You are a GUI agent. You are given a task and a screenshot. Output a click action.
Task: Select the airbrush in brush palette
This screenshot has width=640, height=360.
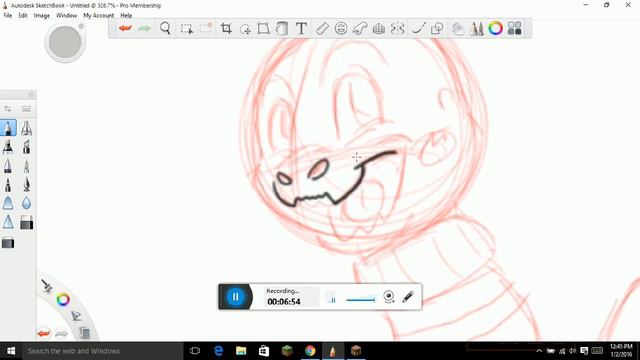27,128
